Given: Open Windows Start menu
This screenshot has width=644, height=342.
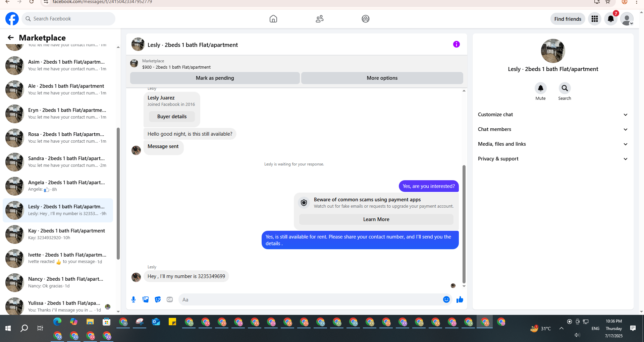Looking at the screenshot, I should [8, 328].
